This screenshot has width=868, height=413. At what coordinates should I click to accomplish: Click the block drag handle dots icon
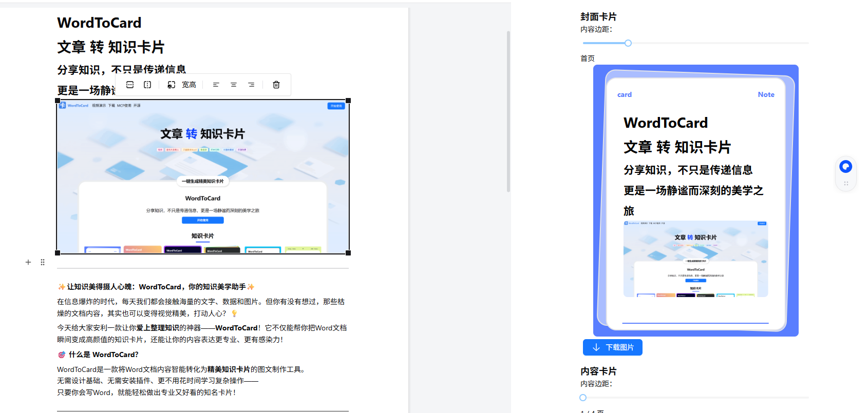pos(43,262)
